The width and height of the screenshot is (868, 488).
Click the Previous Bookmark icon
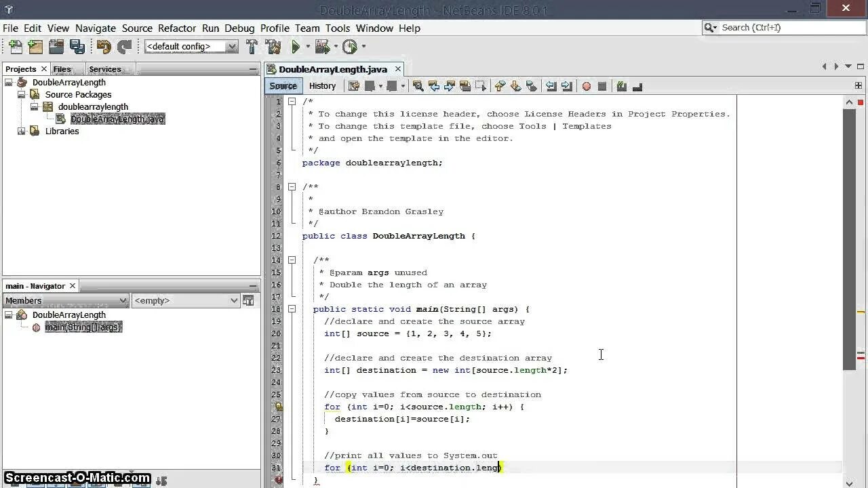500,86
